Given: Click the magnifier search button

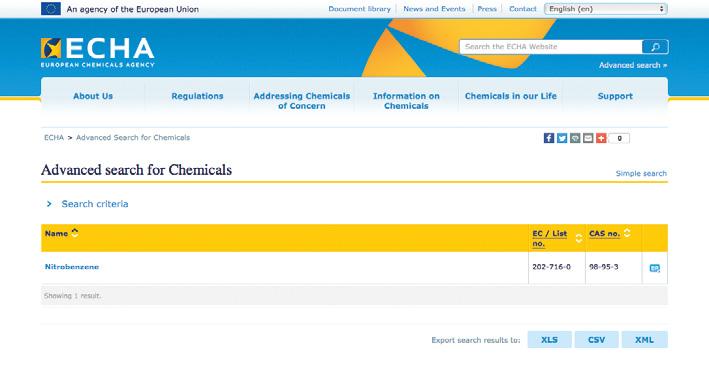Looking at the screenshot, I should [x=655, y=47].
